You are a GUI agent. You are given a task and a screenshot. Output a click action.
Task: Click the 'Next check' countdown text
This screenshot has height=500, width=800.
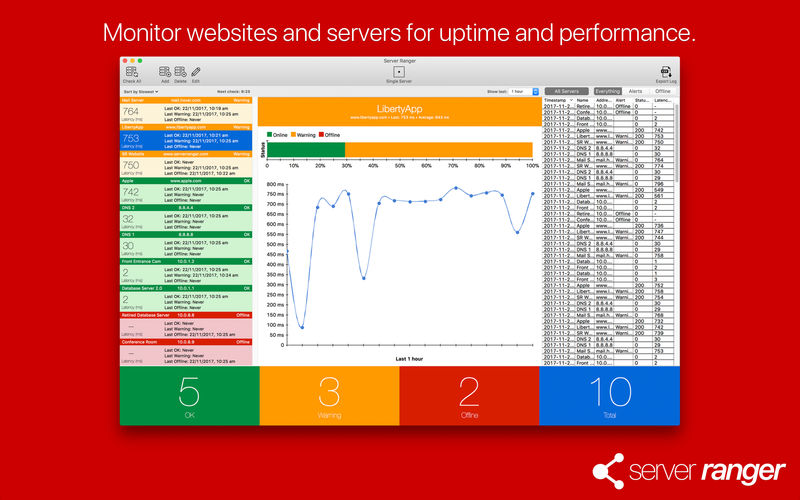[234, 92]
